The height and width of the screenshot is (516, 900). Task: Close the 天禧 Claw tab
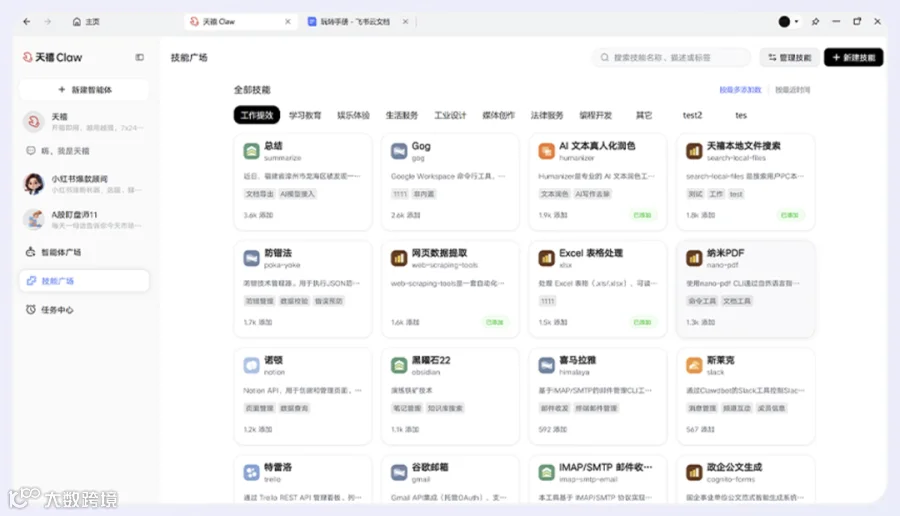(x=288, y=22)
